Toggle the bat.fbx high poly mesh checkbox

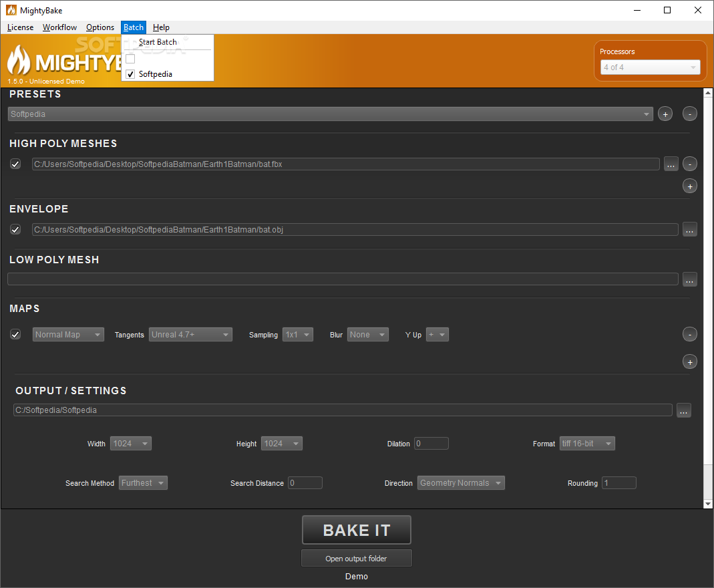click(x=15, y=164)
